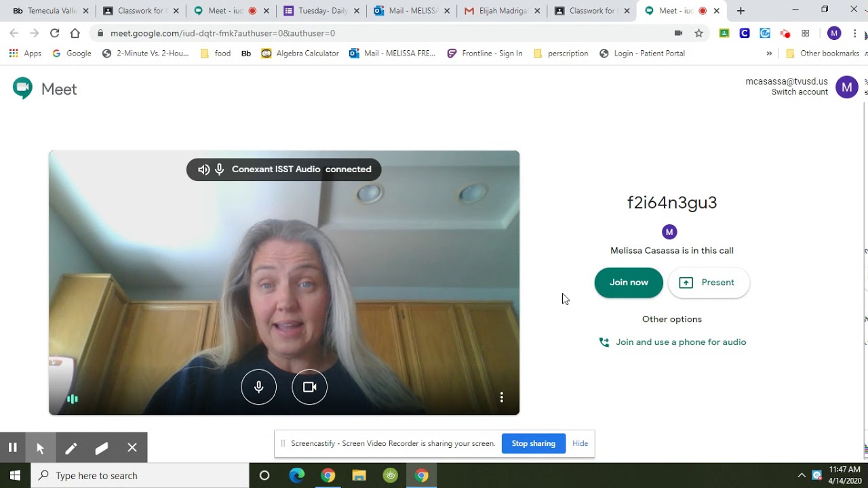Switch to the Elijah Madrigal Gmail tab

[x=502, y=11]
